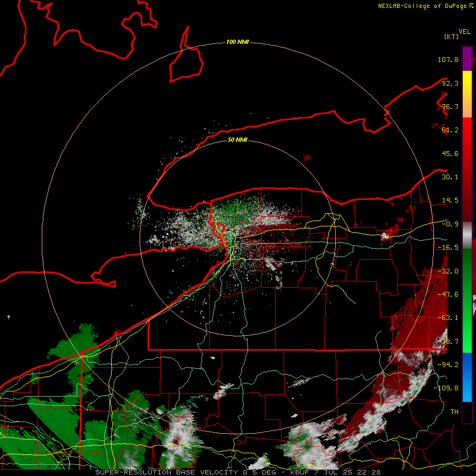Select the 92.3 scale value
Image resolution: width=476 pixels, height=476 pixels.
pos(450,83)
